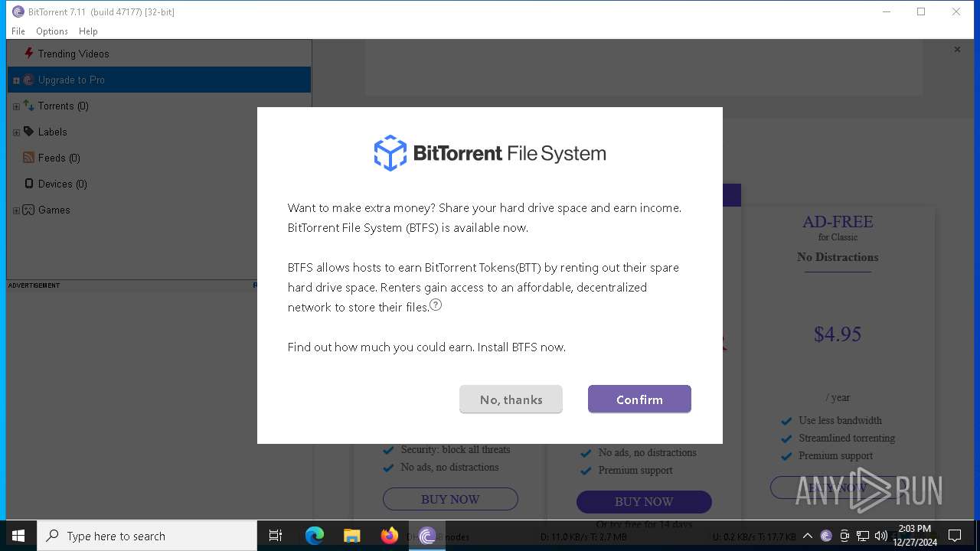This screenshot has width=980, height=551.
Task: Click the Upgrade to Pro logo icon
Action: [29, 80]
